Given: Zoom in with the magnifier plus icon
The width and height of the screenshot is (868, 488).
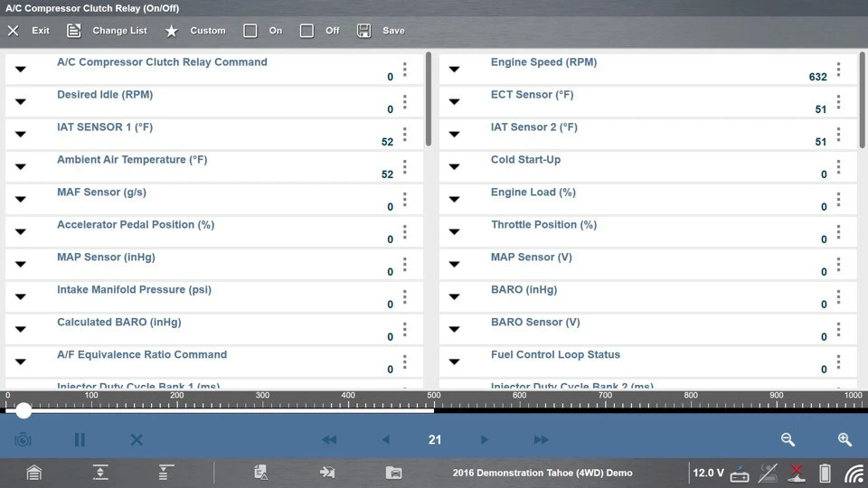Looking at the screenshot, I should pyautogui.click(x=844, y=440).
